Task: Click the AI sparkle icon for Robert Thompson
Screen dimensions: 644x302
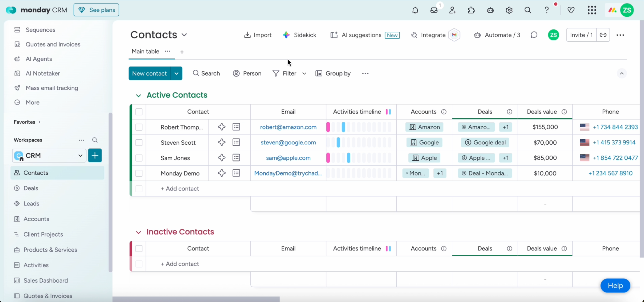Action: 222,127
